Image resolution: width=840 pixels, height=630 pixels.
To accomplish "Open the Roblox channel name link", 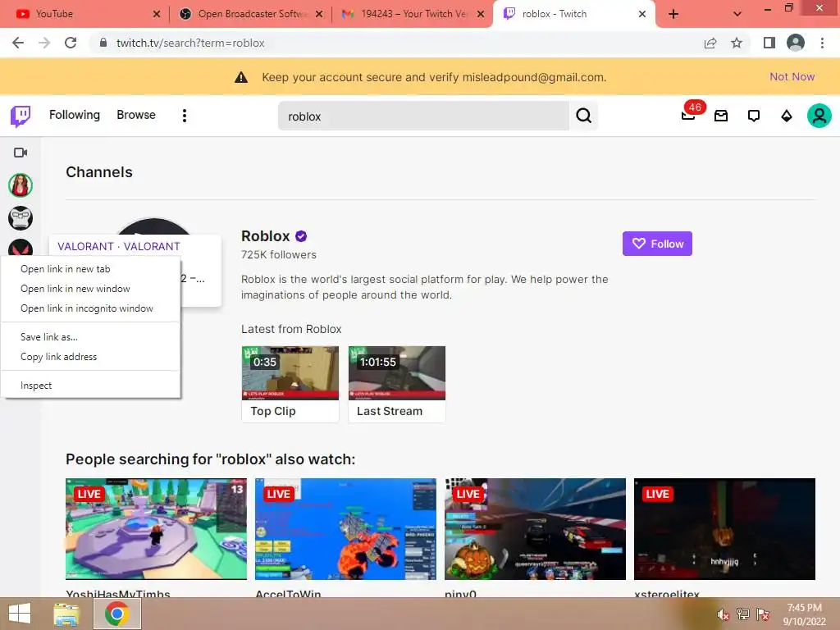I will 265,235.
